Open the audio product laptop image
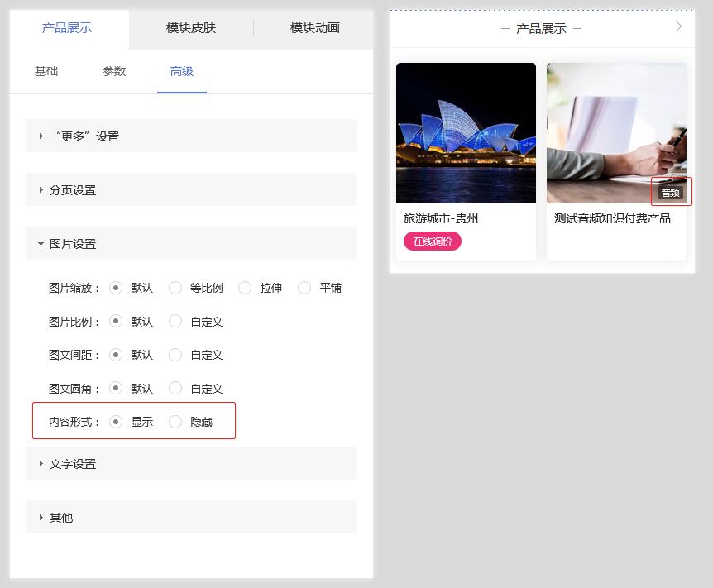The height and width of the screenshot is (588, 713). pyautogui.click(x=616, y=133)
